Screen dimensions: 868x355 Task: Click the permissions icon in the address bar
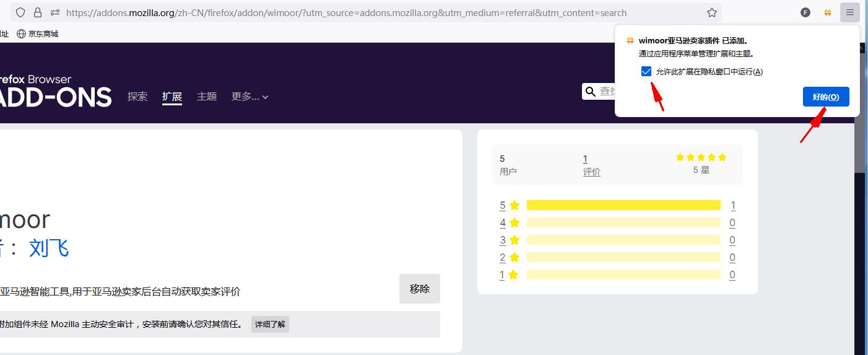(54, 12)
